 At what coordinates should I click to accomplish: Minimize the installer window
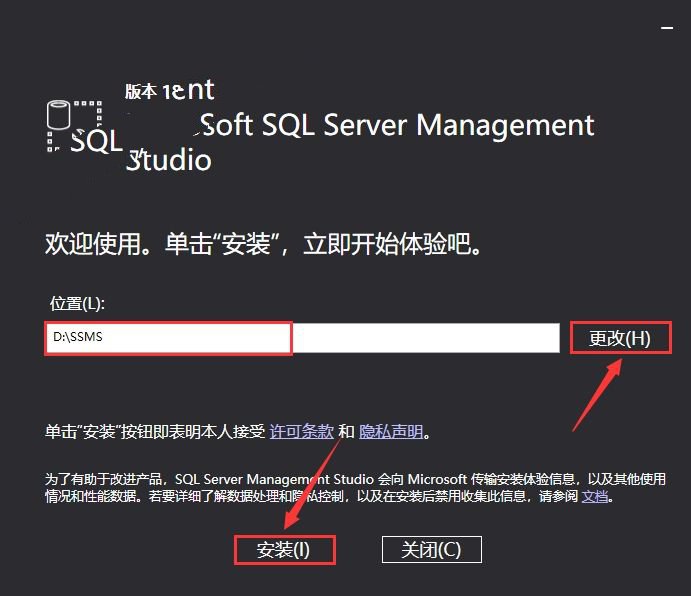tap(667, 28)
